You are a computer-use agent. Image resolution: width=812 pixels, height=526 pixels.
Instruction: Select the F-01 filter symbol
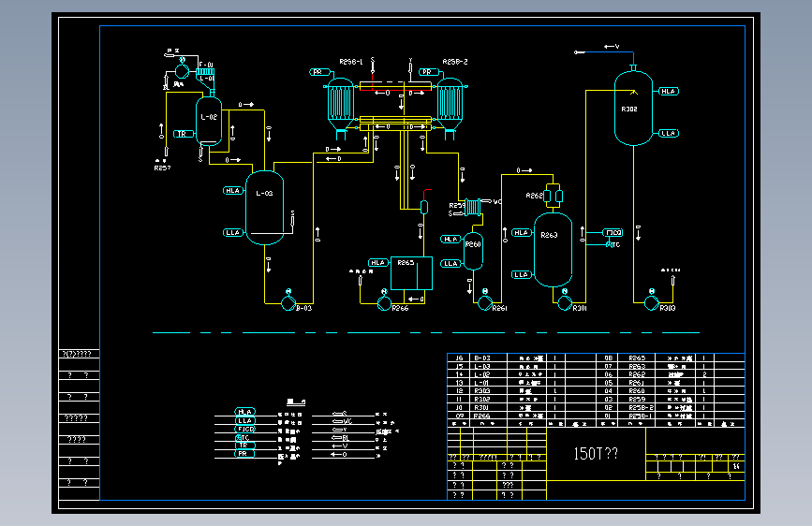click(x=206, y=71)
